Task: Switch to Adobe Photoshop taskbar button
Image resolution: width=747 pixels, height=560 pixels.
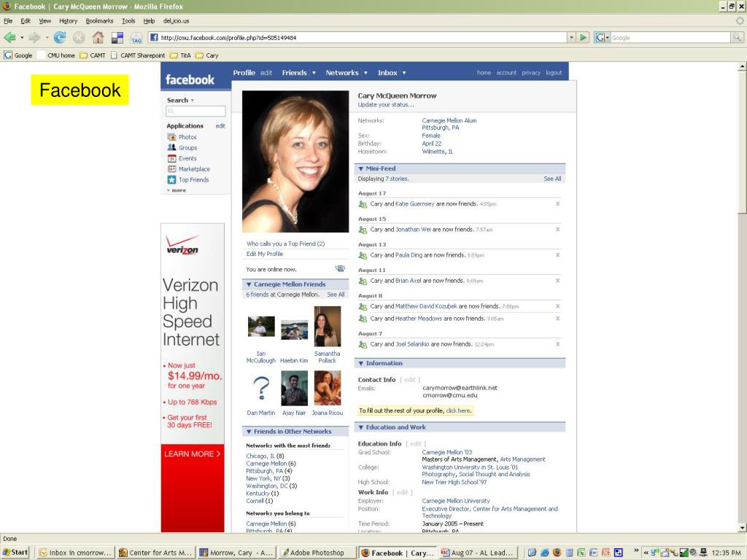Action: coord(317,553)
